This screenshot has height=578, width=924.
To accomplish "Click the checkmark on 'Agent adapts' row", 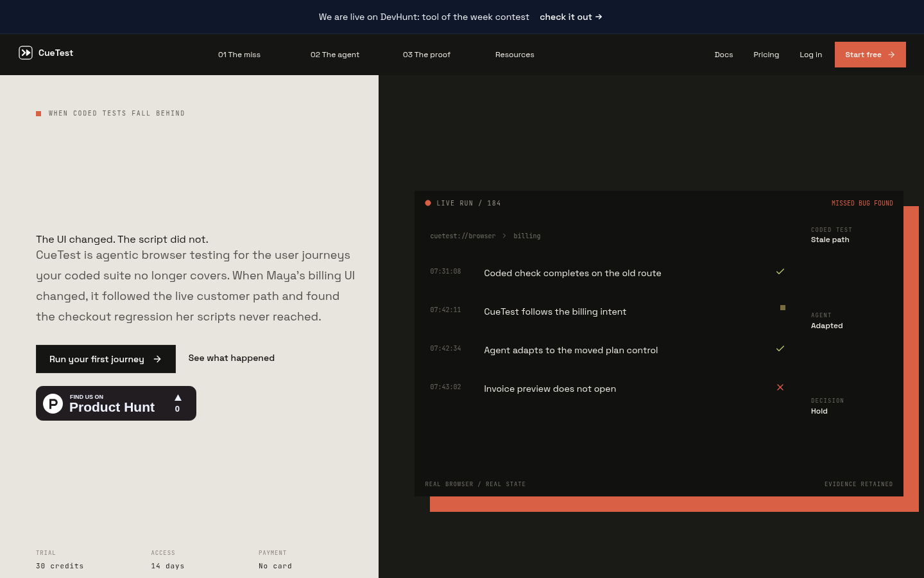I will pos(780,349).
